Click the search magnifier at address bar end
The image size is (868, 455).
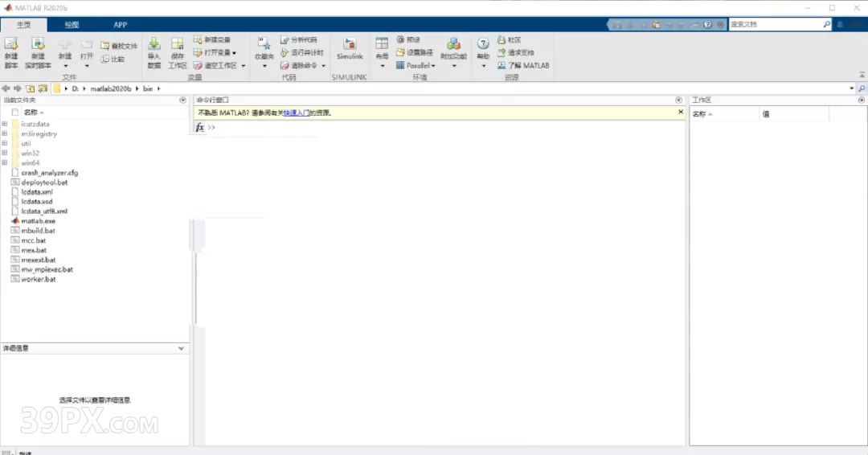pyautogui.click(x=862, y=88)
